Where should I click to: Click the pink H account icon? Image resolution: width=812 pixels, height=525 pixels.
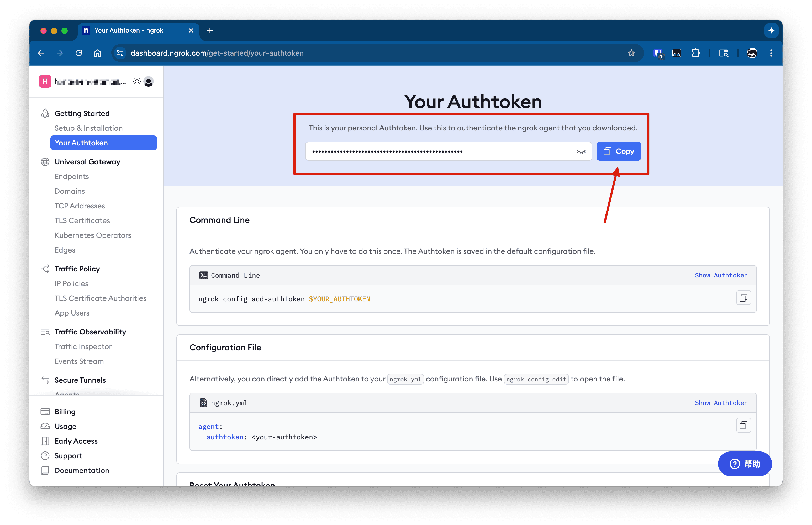(45, 81)
